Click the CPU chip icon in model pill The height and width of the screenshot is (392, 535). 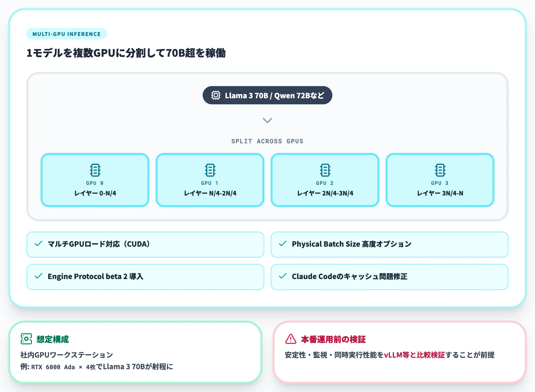pyautogui.click(x=216, y=95)
